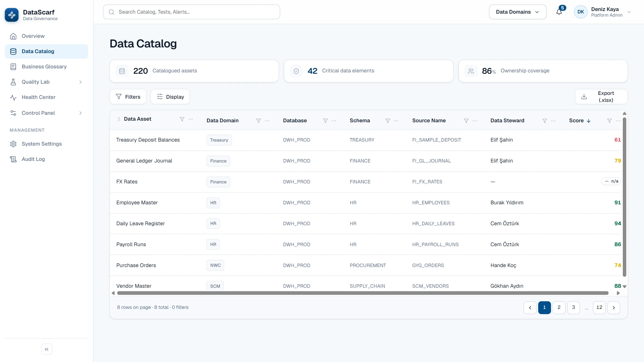Click the Filters button

128,97
